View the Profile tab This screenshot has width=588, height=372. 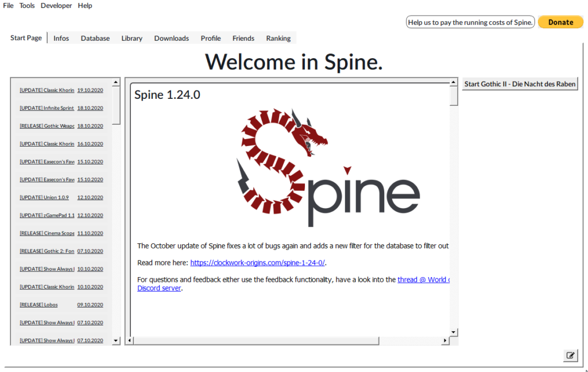pyautogui.click(x=211, y=39)
